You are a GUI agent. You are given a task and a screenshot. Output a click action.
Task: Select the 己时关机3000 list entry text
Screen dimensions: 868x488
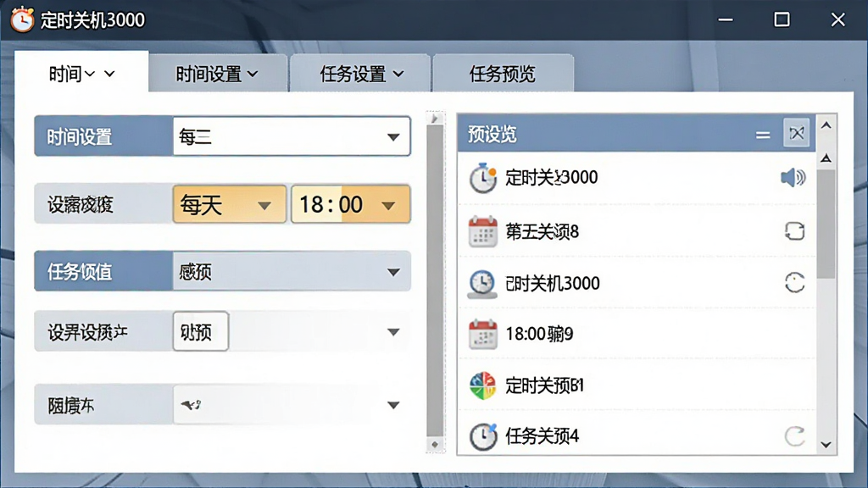click(553, 283)
